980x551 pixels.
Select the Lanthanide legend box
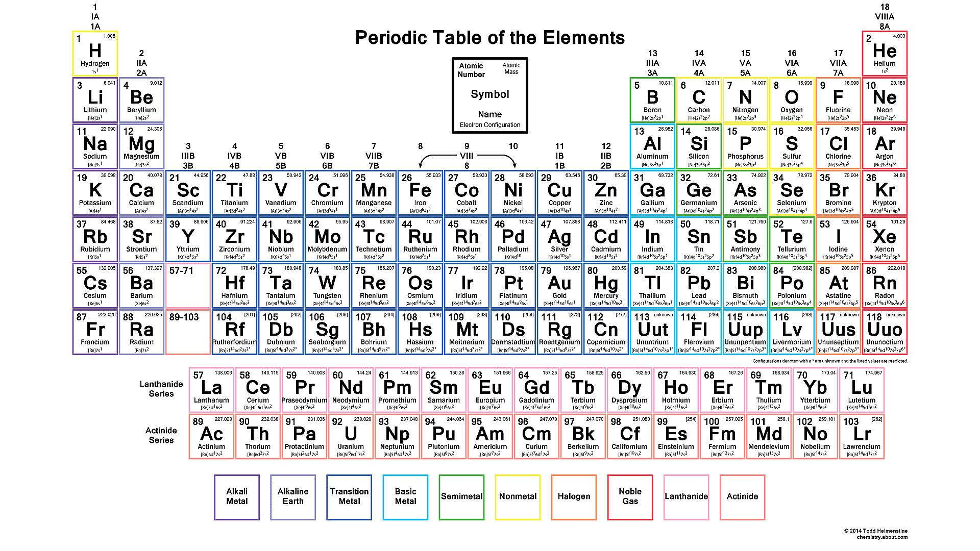[686, 497]
